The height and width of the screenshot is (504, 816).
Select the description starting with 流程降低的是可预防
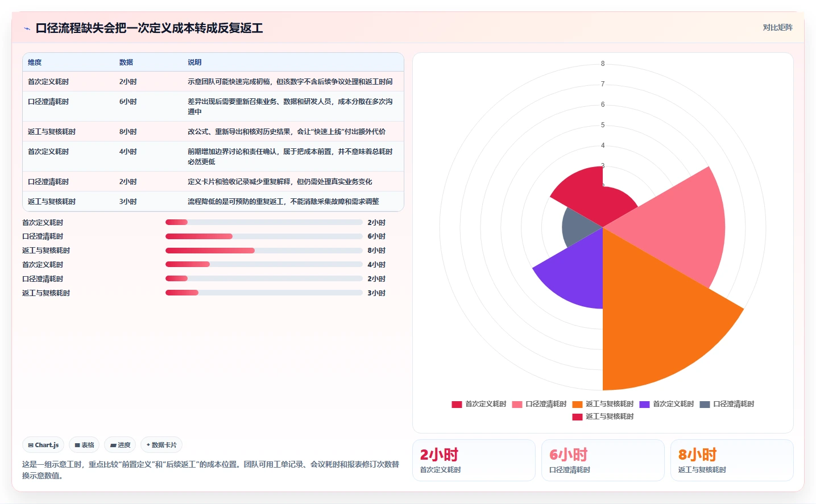click(283, 202)
